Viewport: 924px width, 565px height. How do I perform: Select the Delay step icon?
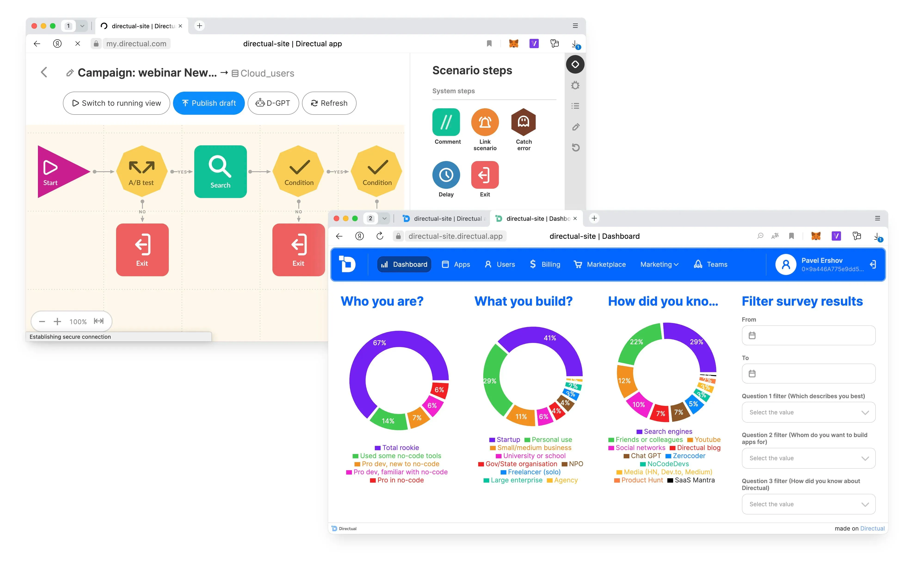click(446, 175)
